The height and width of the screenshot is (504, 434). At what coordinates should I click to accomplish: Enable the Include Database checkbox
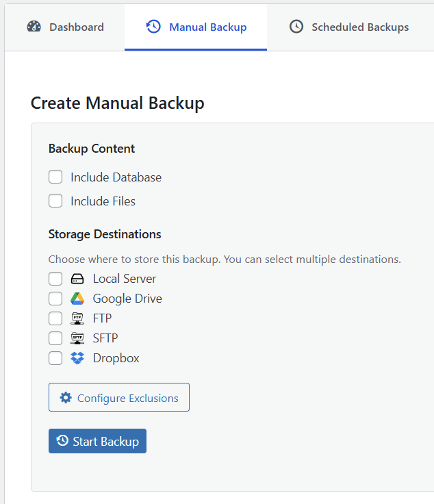point(55,177)
